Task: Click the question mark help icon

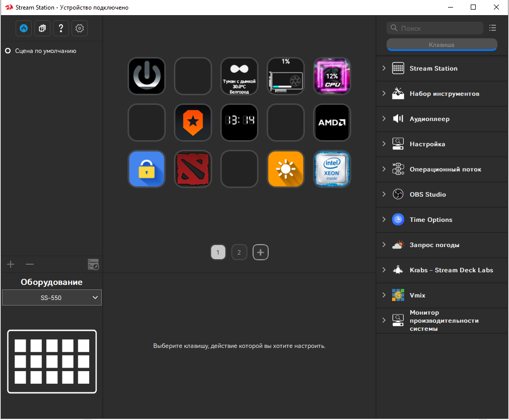Action: (60, 28)
